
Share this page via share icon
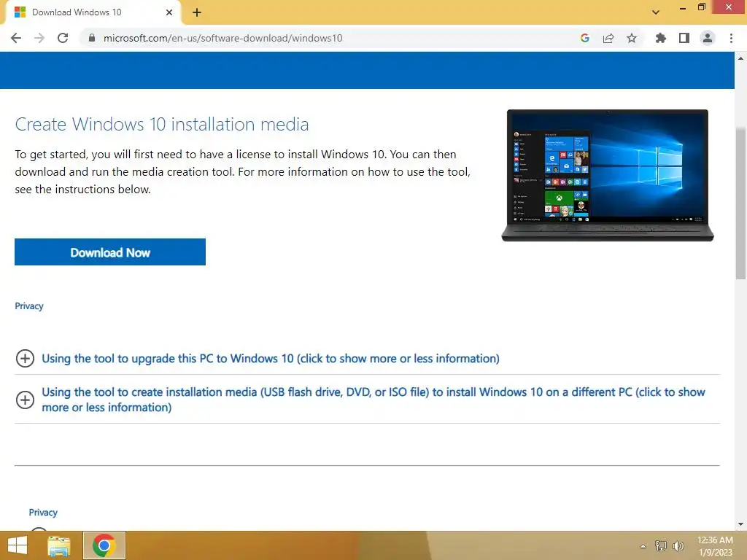(608, 38)
